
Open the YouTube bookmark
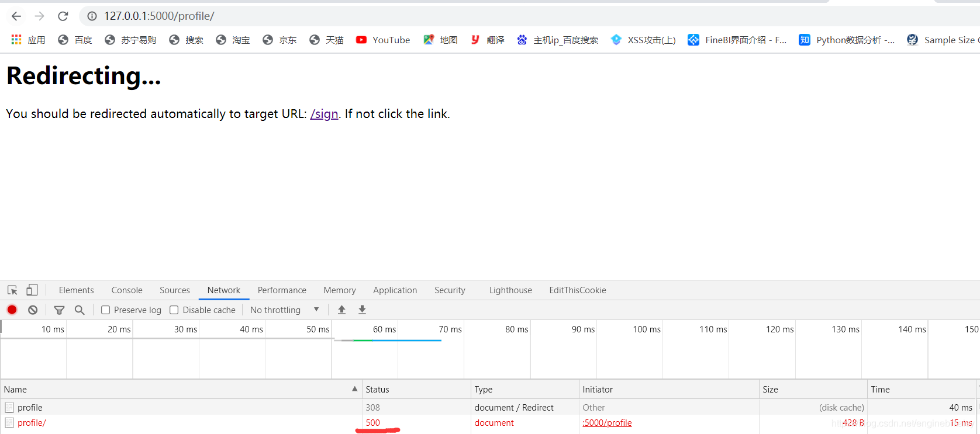coord(383,40)
